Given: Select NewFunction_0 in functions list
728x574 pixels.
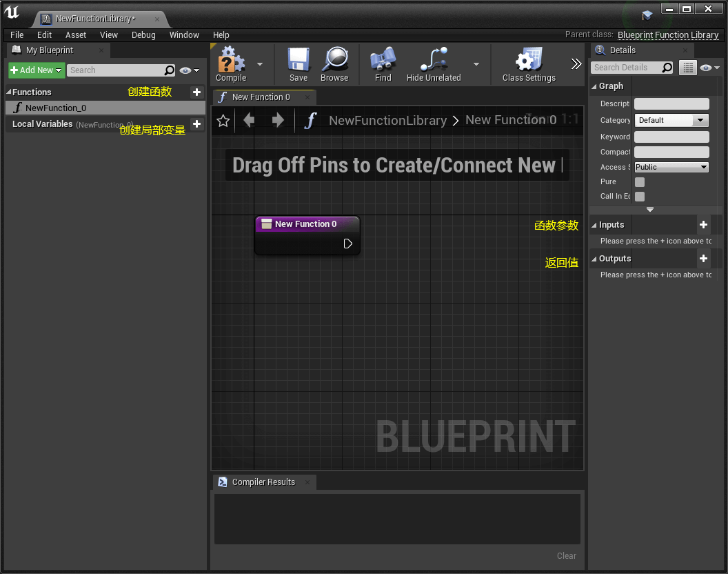Looking at the screenshot, I should [x=105, y=108].
